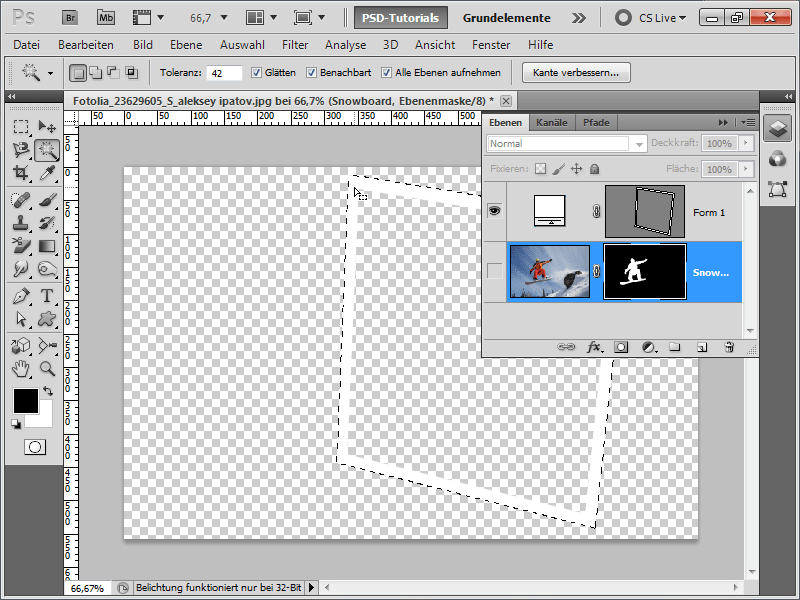Select the Gradient tool
The height and width of the screenshot is (600, 800).
(47, 246)
